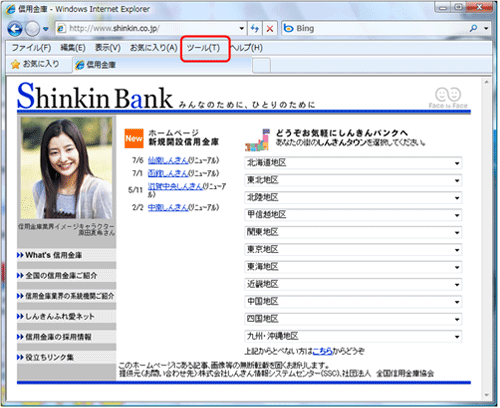This screenshot has width=500, height=408.
Task: Expand the 北陸地区 dropdown
Action: tap(353, 198)
